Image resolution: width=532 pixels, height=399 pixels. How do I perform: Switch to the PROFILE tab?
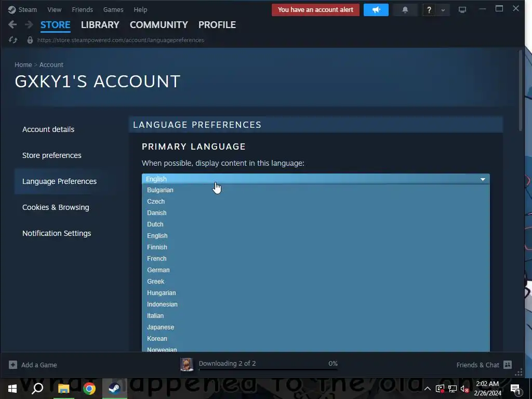coord(217,25)
